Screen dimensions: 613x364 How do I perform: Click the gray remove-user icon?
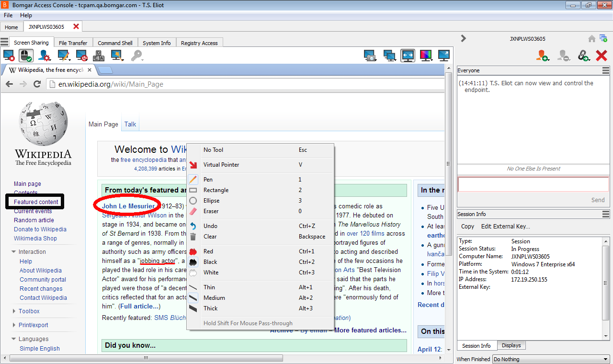tap(563, 56)
